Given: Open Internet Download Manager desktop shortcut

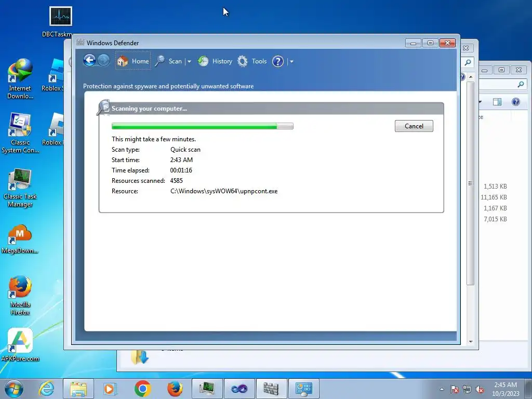Looking at the screenshot, I should [x=20, y=79].
